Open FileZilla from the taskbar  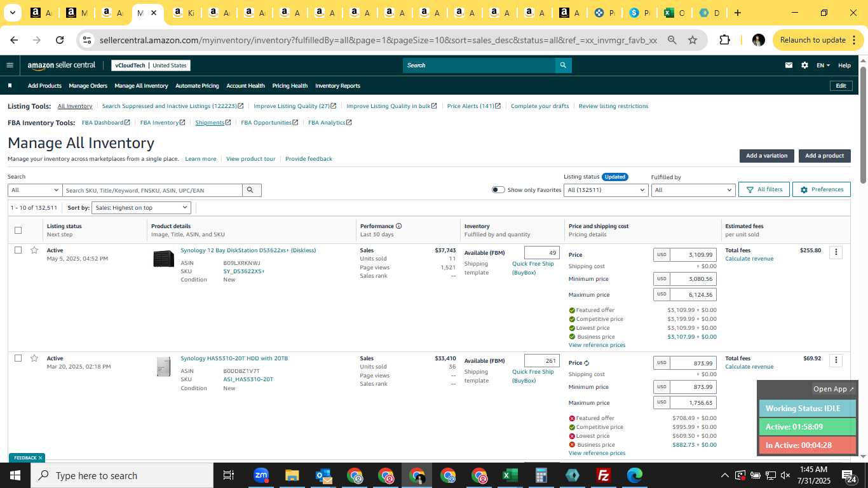coord(604,475)
